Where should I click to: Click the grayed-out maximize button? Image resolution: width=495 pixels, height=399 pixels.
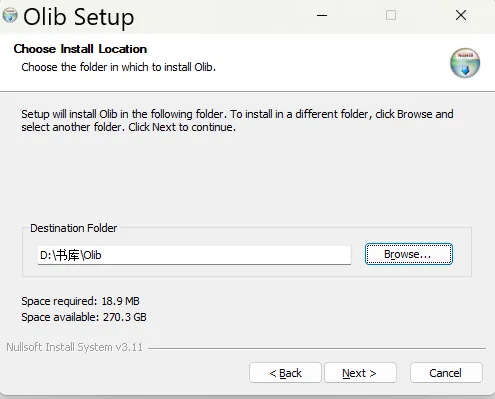click(391, 15)
